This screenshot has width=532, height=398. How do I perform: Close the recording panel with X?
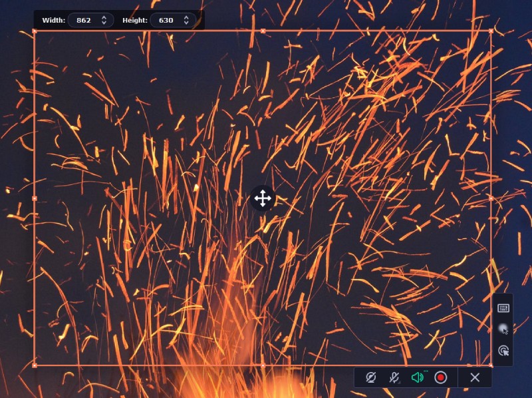tap(475, 377)
